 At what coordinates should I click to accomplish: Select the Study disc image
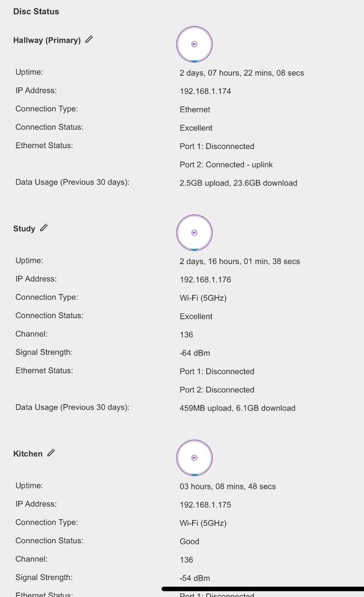194,232
